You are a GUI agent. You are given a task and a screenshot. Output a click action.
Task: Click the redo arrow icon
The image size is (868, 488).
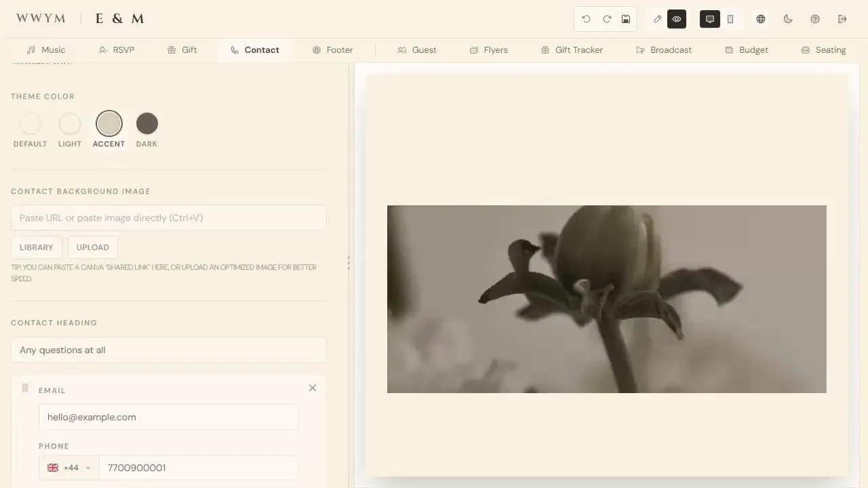(607, 19)
